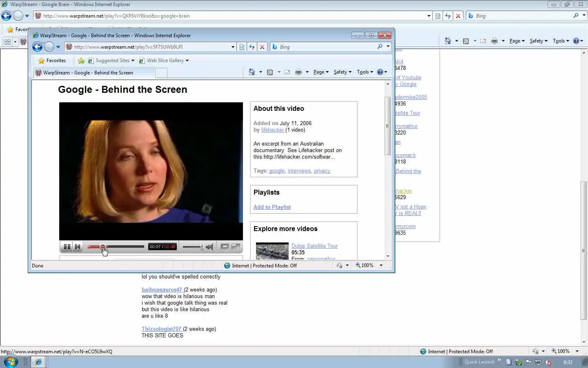Stop loading in the front window
588x368 pixels.
(x=262, y=47)
